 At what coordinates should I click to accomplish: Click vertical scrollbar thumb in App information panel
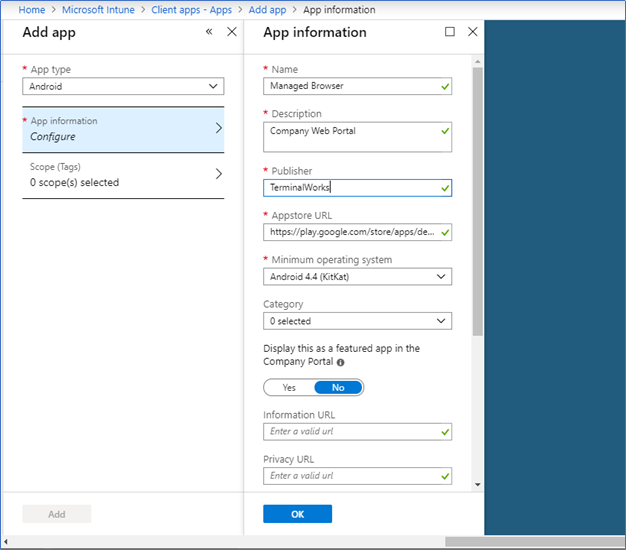477,202
